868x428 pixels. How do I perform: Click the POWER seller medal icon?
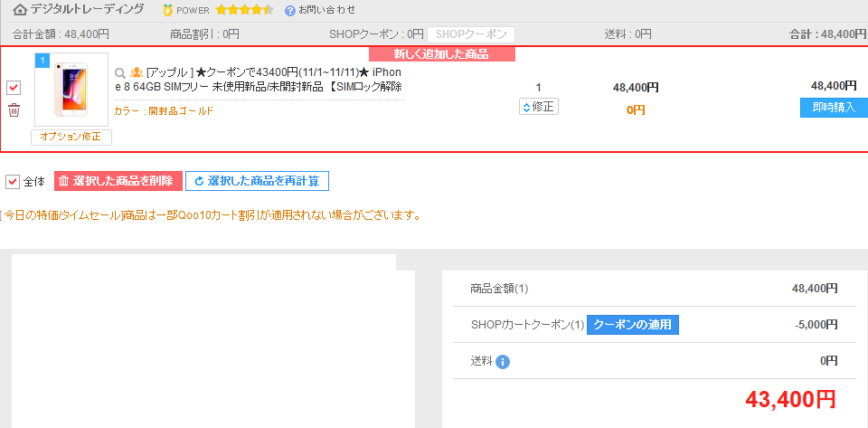click(168, 10)
